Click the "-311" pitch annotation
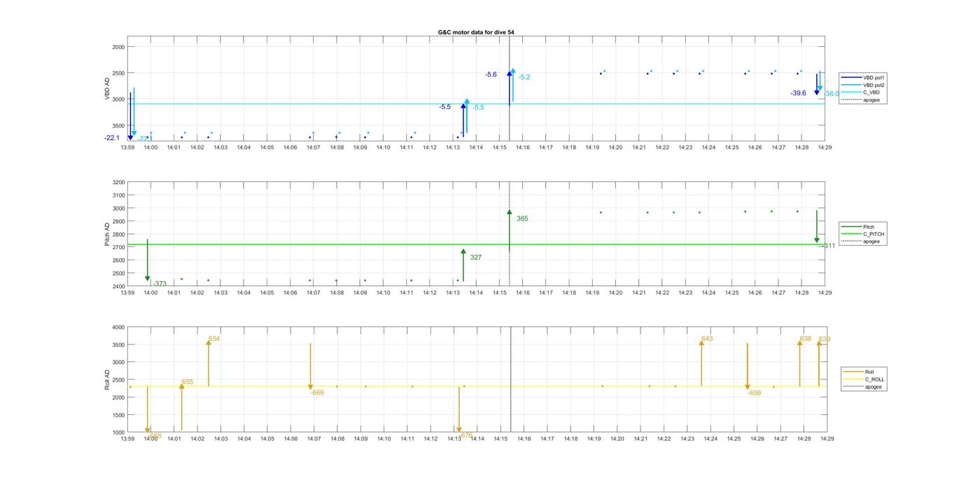The width and height of the screenshot is (980, 485). [x=828, y=246]
